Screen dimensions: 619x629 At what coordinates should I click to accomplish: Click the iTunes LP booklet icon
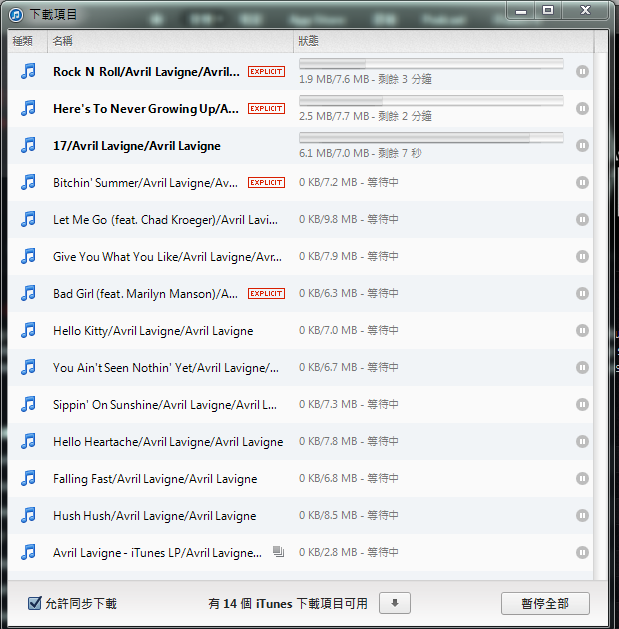278,552
